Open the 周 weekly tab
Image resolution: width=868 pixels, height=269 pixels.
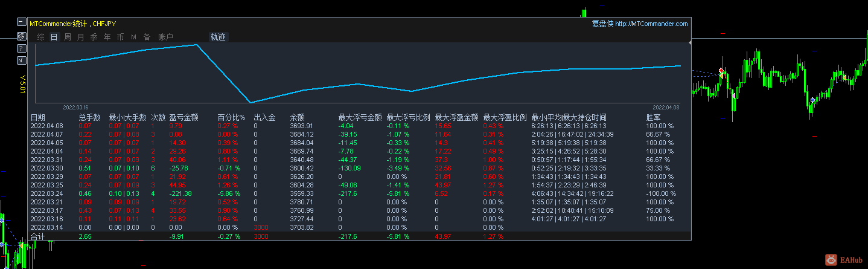(x=68, y=37)
